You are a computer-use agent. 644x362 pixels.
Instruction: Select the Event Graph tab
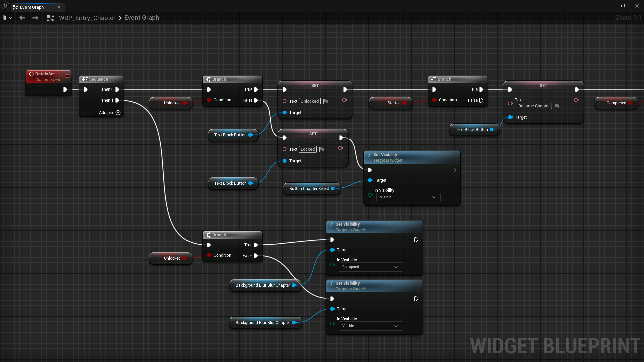point(32,7)
